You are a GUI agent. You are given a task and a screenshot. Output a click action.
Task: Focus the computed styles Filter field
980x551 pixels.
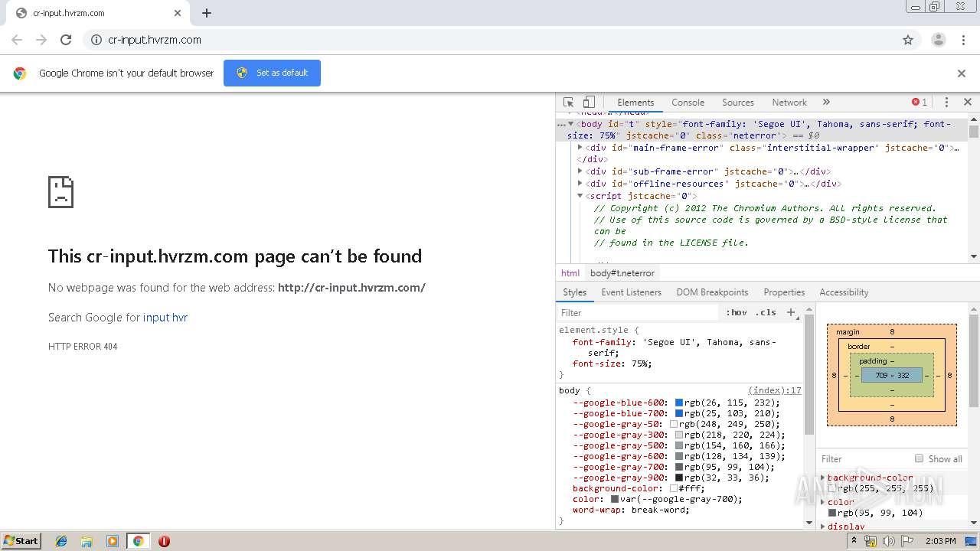click(864, 459)
